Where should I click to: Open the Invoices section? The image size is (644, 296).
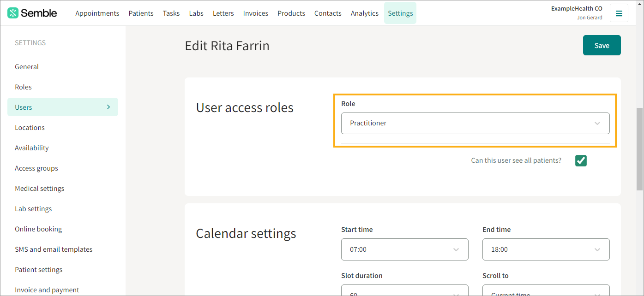255,13
